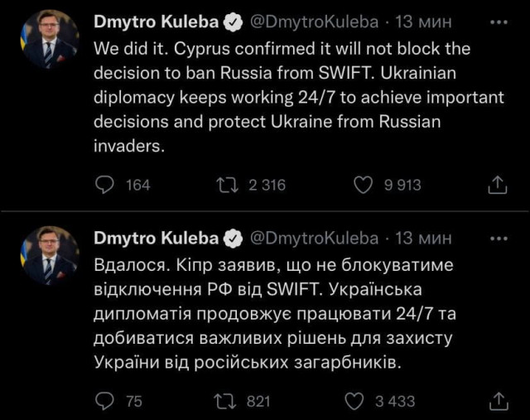This screenshot has height=420, width=530.
Task: Open Dmytro Kuleba profile name, second tweet
Action: pos(156,239)
